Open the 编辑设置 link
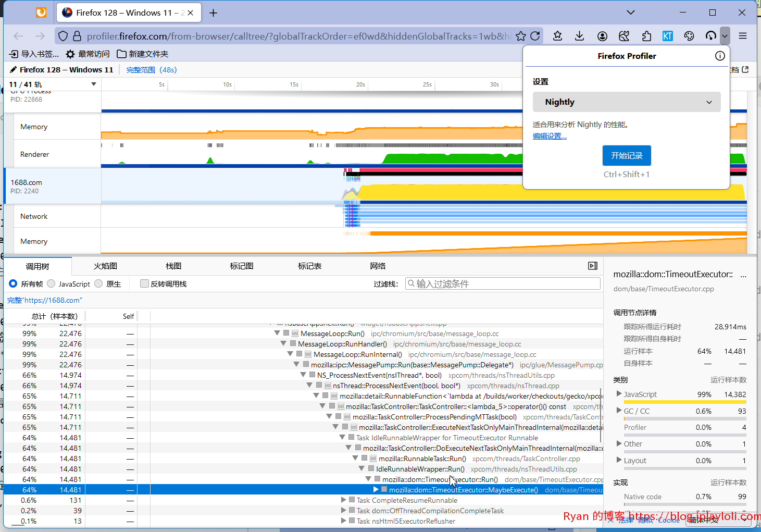The image size is (761, 532). tap(550, 136)
